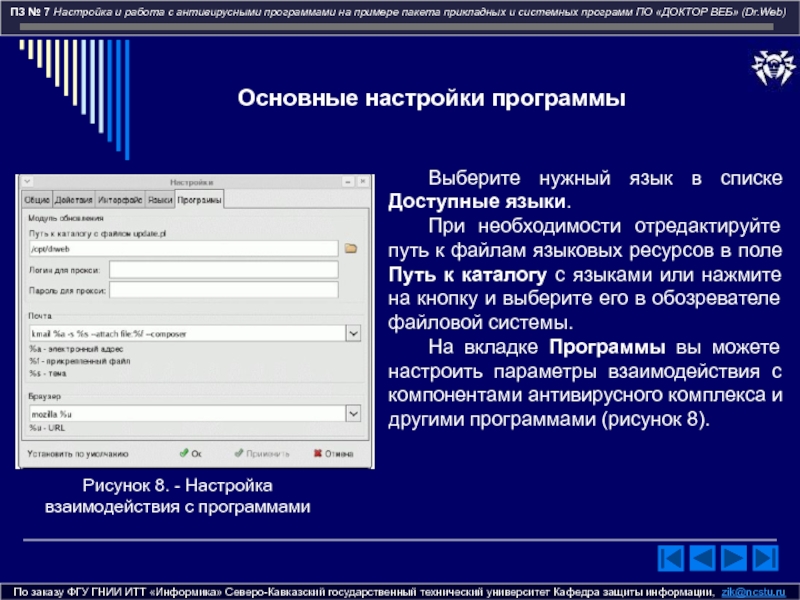Expand the Почта kmail command dropdown
This screenshot has width=800, height=600.
[x=353, y=334]
